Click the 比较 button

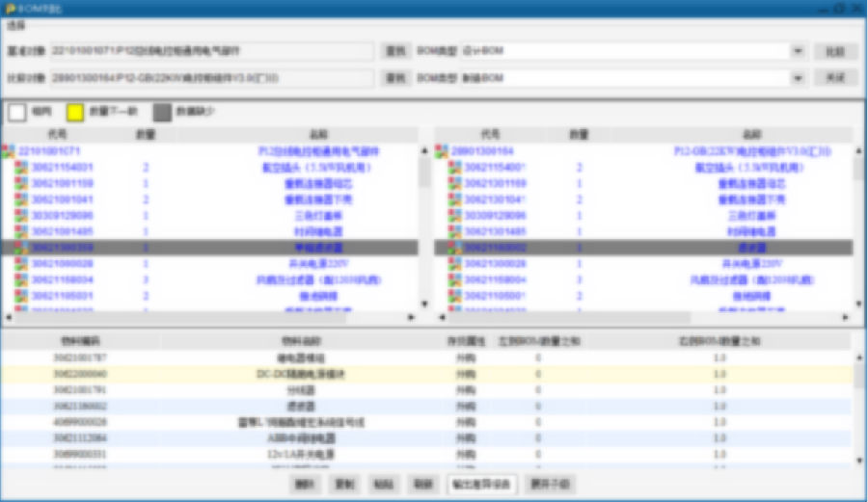(x=835, y=51)
